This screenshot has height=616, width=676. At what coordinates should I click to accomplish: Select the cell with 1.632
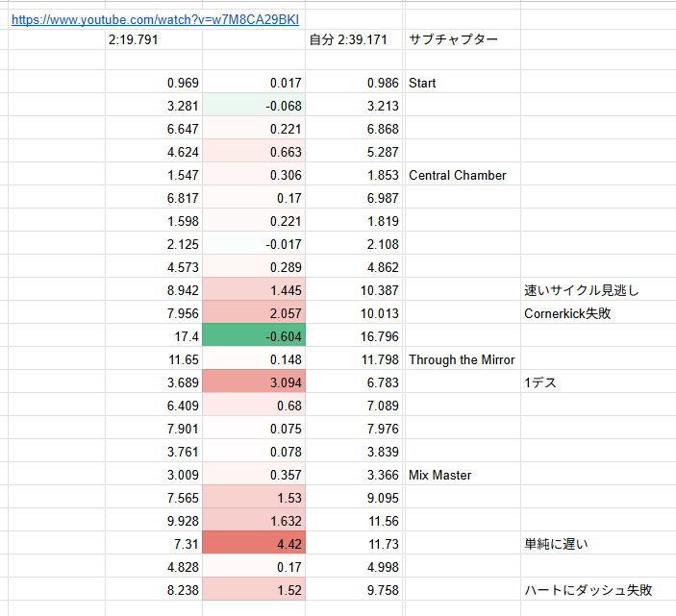(254, 521)
